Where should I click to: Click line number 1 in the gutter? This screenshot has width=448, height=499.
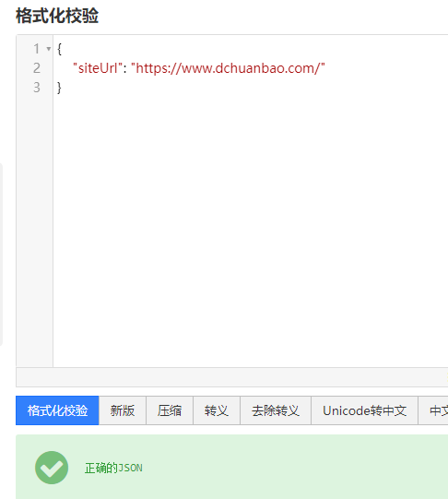[37, 49]
